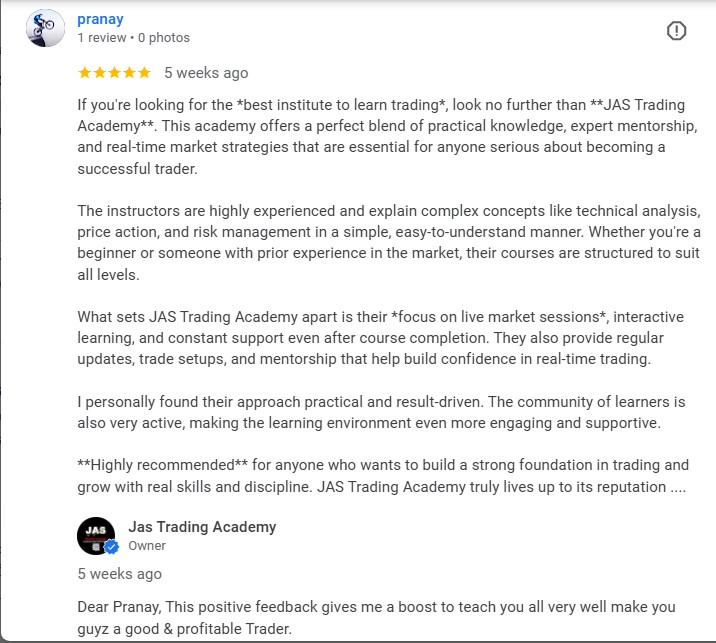This screenshot has width=716, height=643.
Task: Click the 'Owner' label under business name
Action: [147, 546]
